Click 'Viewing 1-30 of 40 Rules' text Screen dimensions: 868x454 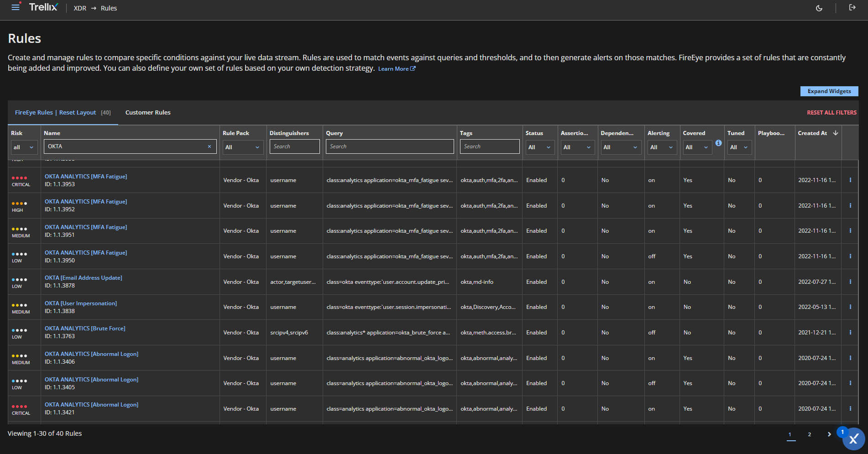click(x=45, y=433)
